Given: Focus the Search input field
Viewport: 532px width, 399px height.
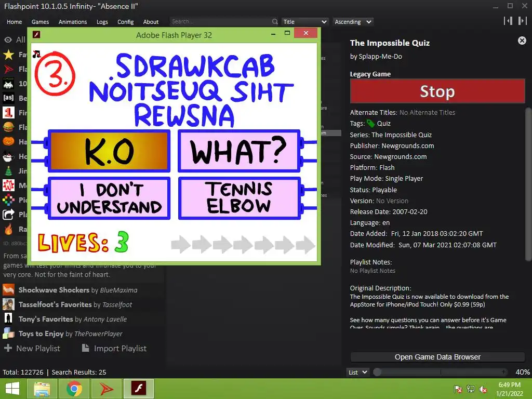Looking at the screenshot, I should click(x=220, y=22).
